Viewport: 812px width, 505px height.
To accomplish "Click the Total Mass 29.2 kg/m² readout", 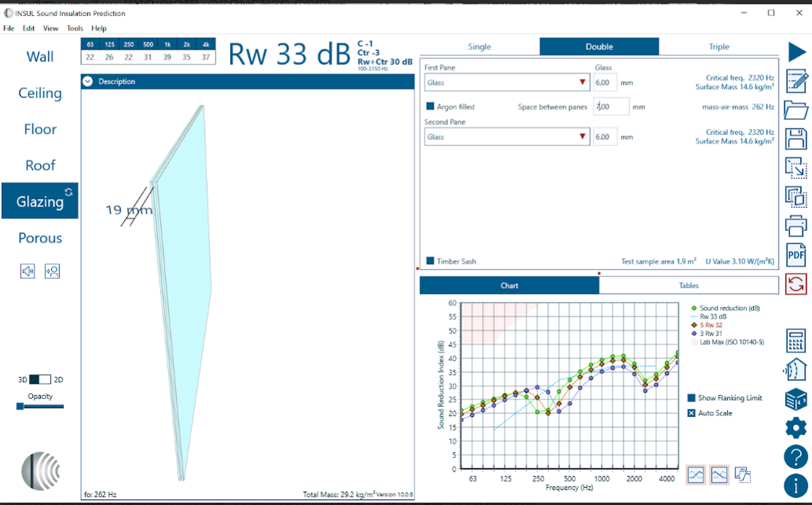I will tap(339, 494).
